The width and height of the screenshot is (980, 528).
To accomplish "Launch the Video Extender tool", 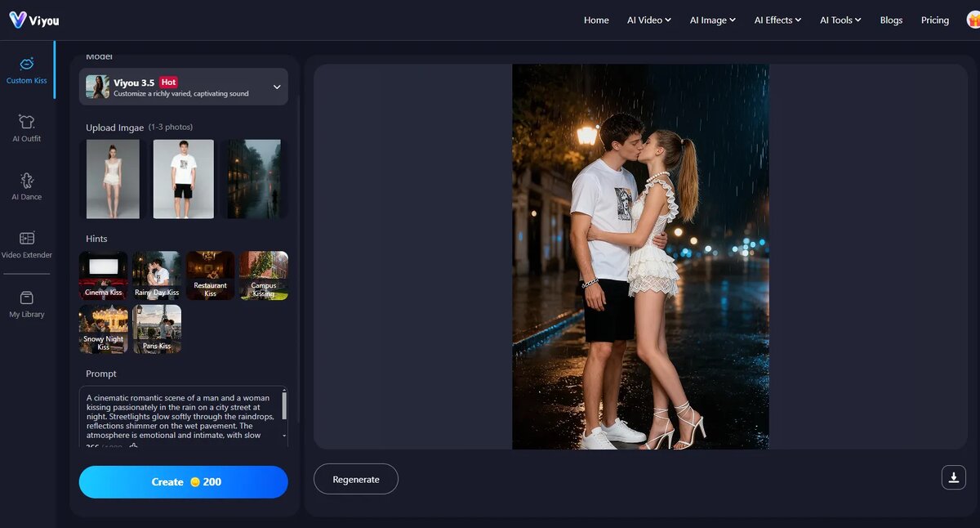I will [x=26, y=246].
